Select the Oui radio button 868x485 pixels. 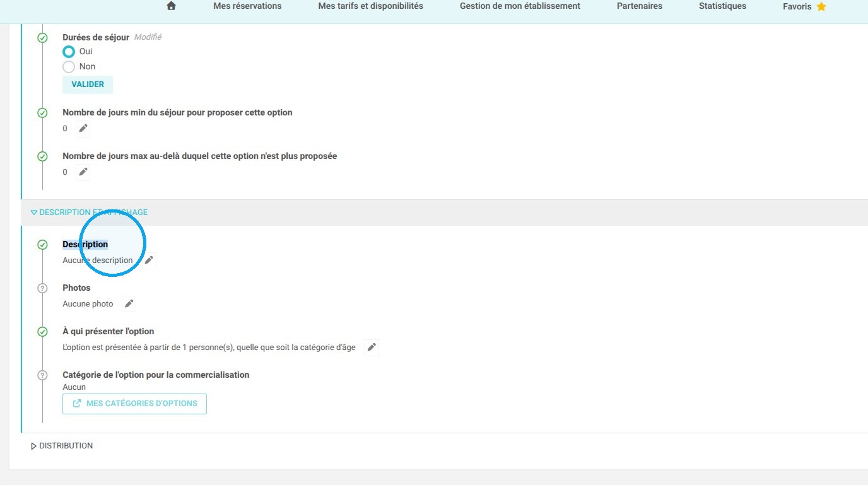(x=69, y=52)
